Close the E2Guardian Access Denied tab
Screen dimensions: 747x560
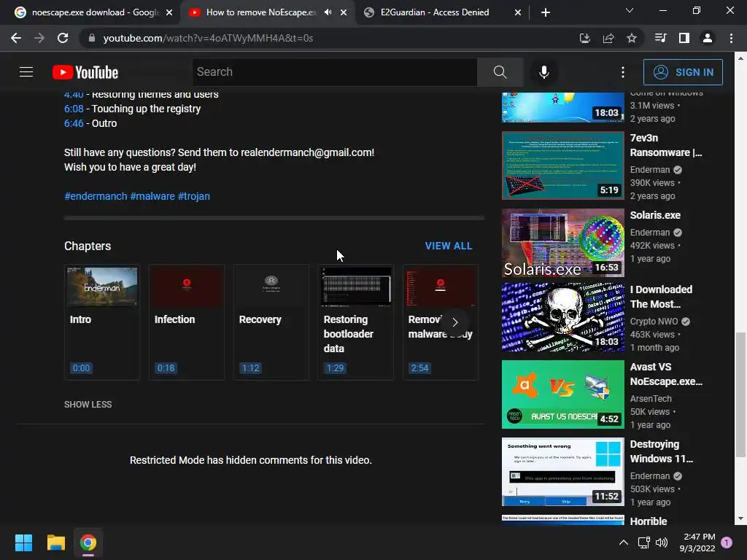(x=518, y=12)
